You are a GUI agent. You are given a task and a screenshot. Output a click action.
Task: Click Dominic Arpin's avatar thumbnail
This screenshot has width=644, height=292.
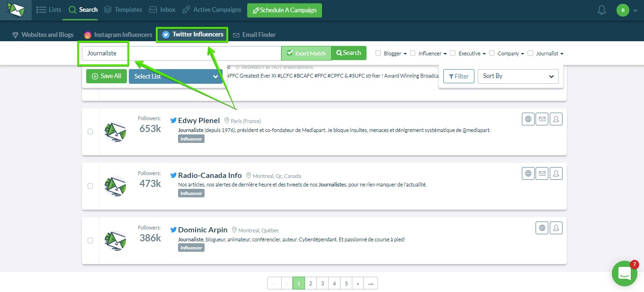click(115, 241)
